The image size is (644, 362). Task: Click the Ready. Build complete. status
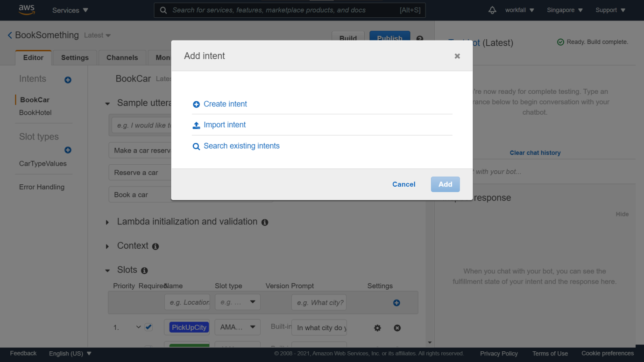coord(593,42)
